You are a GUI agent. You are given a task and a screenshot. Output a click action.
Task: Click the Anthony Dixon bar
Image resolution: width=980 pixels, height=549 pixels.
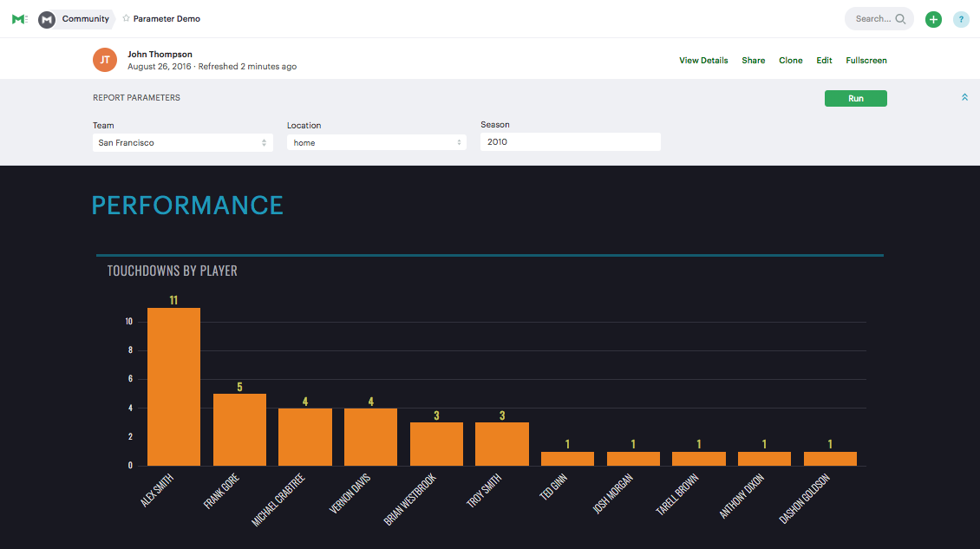764,458
